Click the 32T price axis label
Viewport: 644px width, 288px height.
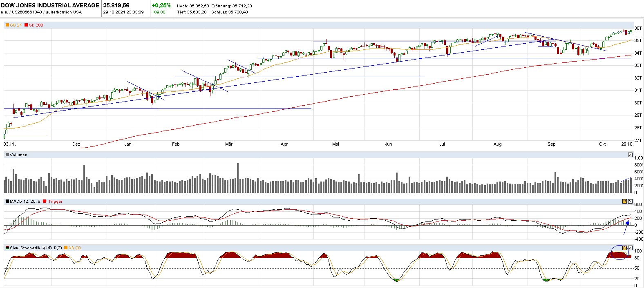pyautogui.click(x=638, y=78)
